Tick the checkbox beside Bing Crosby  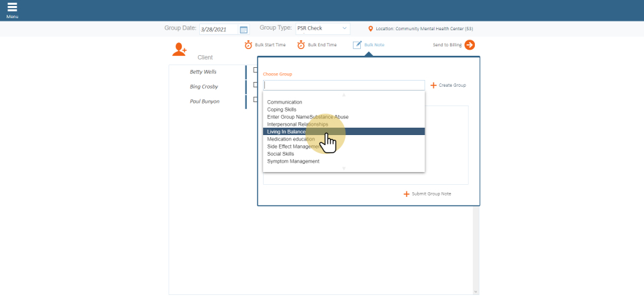click(x=255, y=85)
